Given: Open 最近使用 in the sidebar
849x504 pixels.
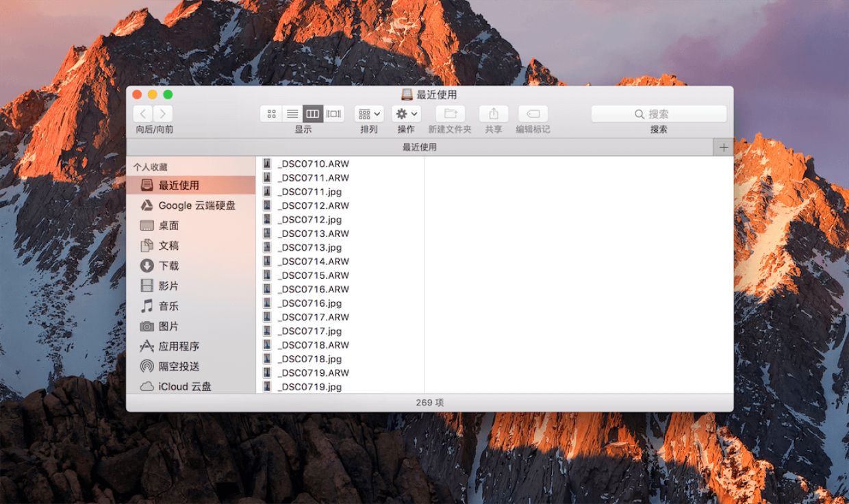Looking at the screenshot, I should pyautogui.click(x=191, y=185).
